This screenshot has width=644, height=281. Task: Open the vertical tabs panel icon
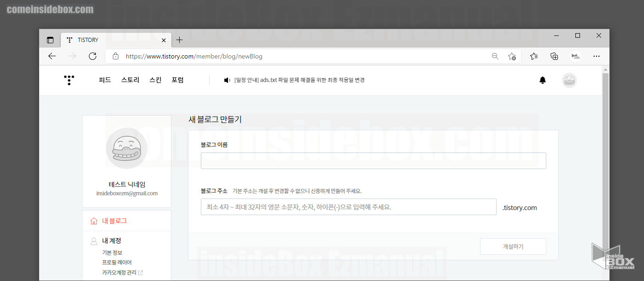[50, 40]
